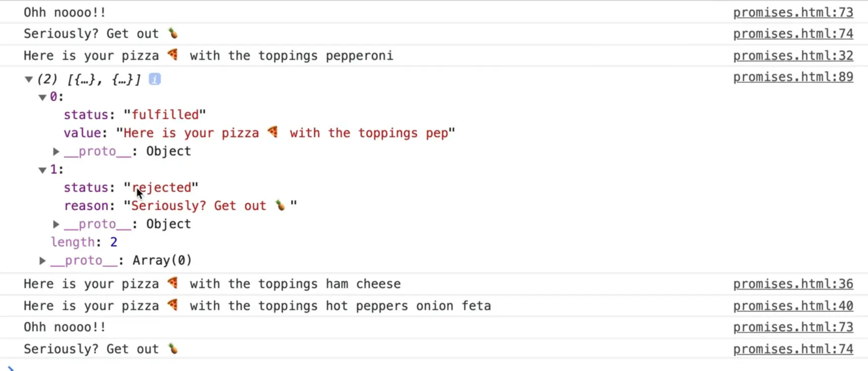
Task: Click the "hot peppers onion feta" log message
Action: [257, 306]
